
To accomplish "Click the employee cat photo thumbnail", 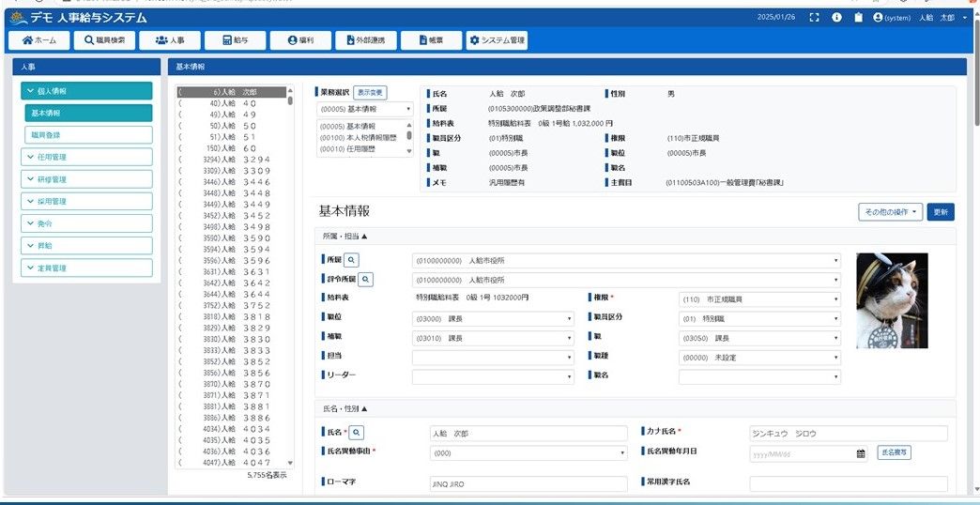I will (892, 300).
